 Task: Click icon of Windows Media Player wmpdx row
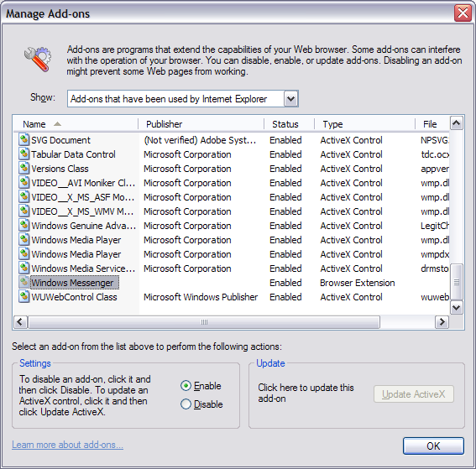24,254
